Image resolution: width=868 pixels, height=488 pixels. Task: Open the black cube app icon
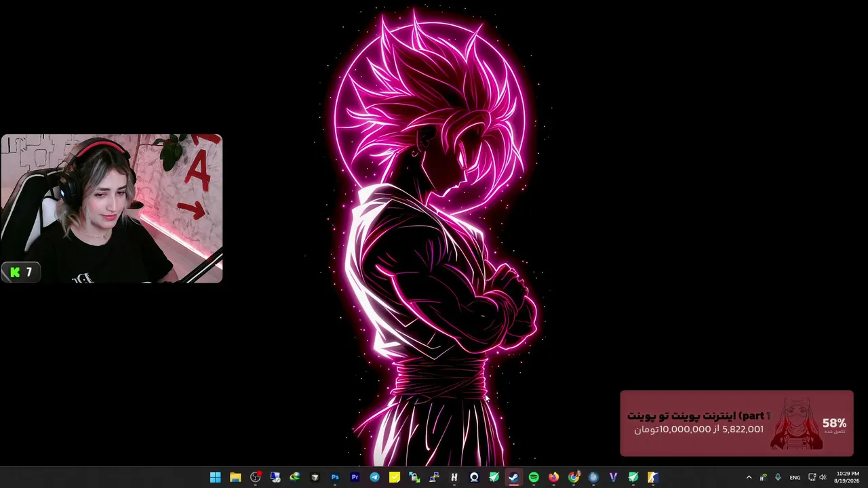[x=315, y=477]
